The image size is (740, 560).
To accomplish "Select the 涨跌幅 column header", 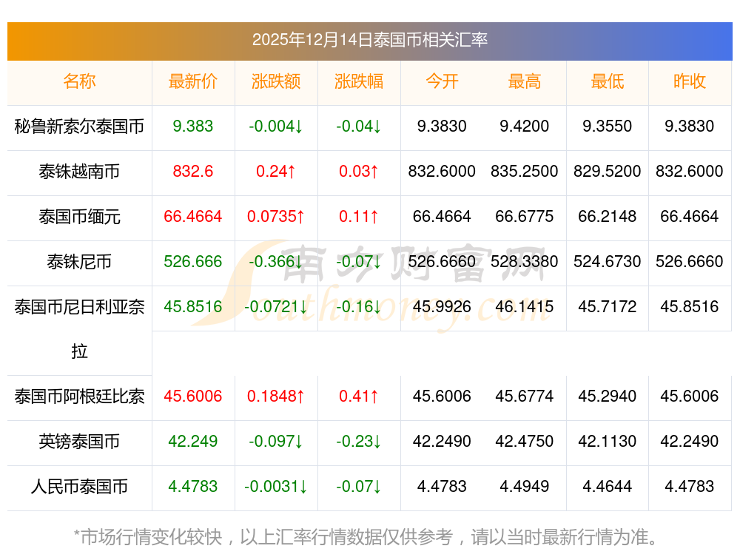I will pos(359,81).
